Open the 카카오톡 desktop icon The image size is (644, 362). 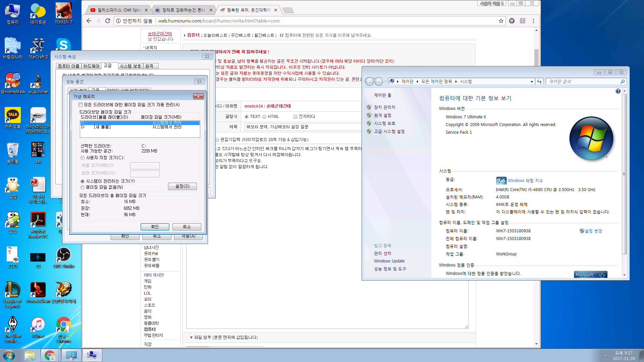click(13, 118)
